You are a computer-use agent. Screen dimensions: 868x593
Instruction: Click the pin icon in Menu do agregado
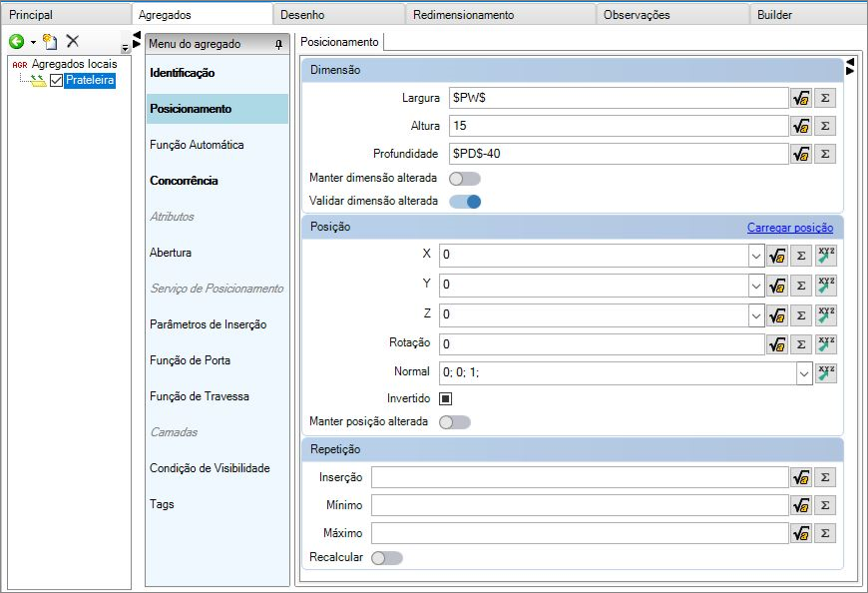click(x=278, y=45)
